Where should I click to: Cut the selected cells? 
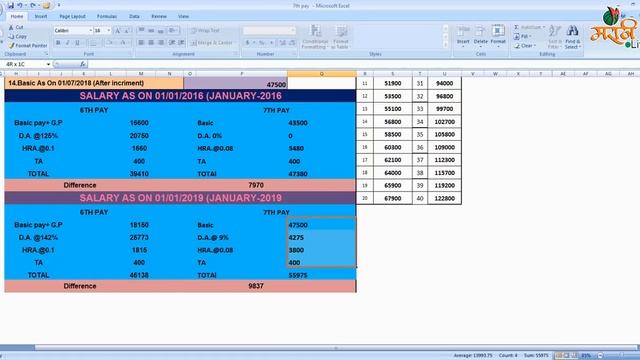click(x=16, y=27)
